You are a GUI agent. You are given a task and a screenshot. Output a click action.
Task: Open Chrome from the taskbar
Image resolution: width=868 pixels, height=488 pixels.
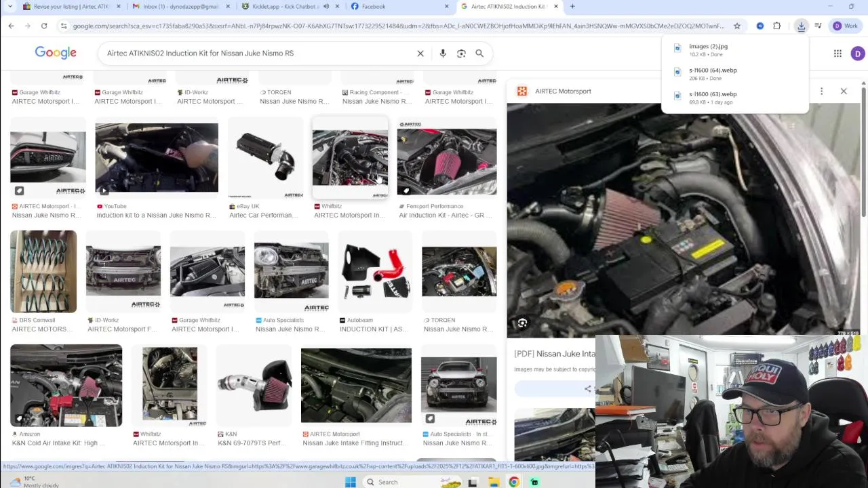[514, 482]
